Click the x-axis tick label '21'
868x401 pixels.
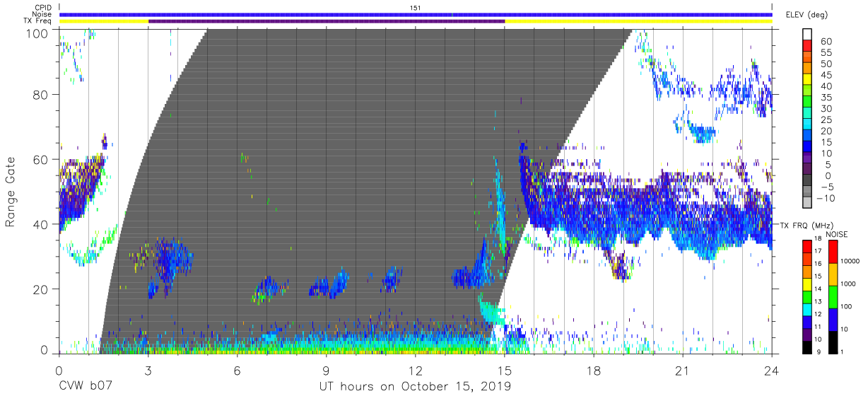tap(683, 370)
